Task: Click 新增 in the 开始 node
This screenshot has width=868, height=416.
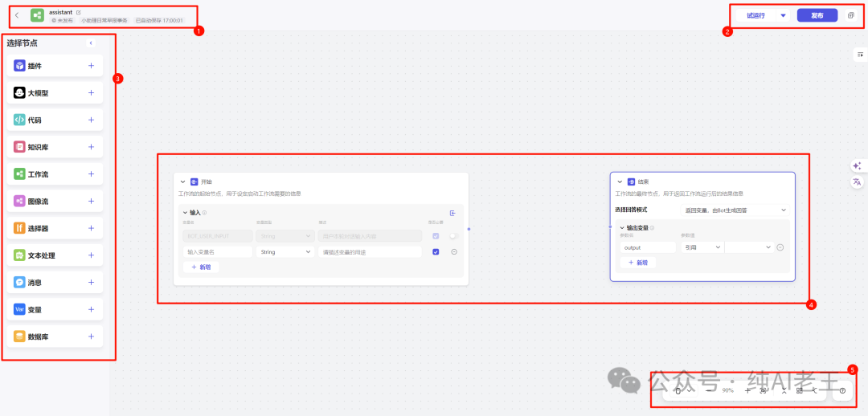Action: click(201, 267)
